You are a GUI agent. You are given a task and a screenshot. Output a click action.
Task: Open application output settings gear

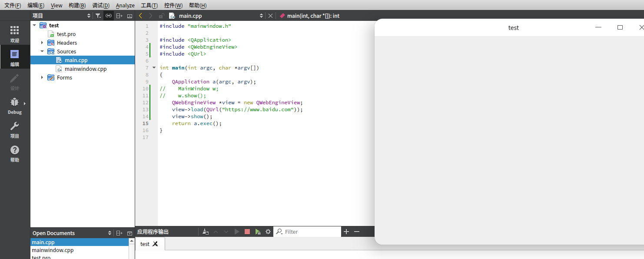pyautogui.click(x=268, y=232)
